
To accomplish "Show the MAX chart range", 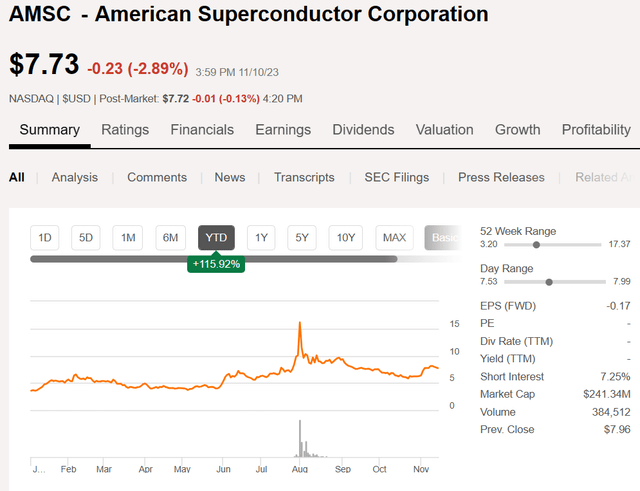I will (394, 238).
